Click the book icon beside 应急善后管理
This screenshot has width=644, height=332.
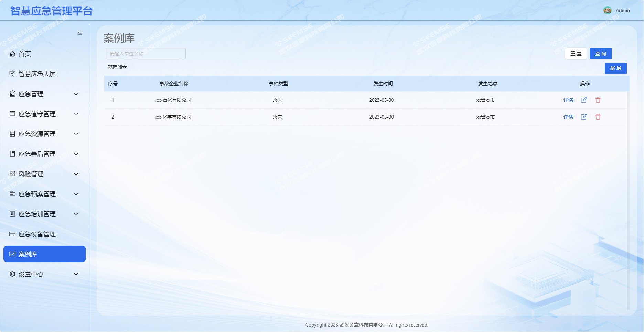tap(12, 154)
